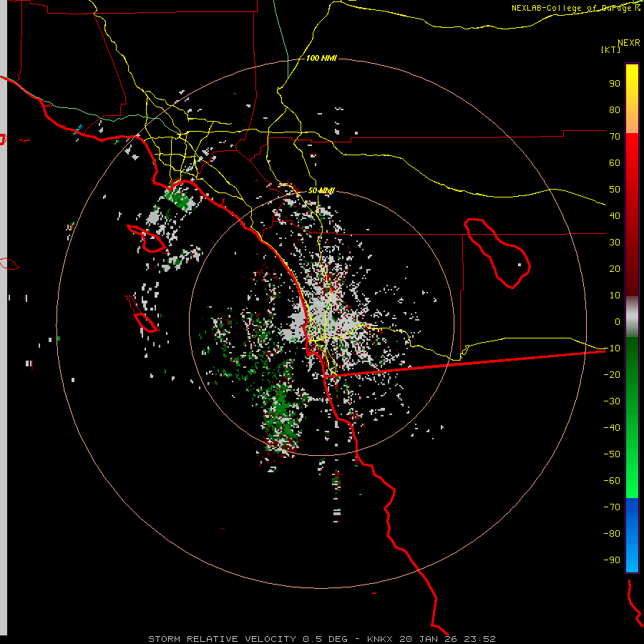Select the positive 10 scale value
The width and height of the screenshot is (644, 644).
(x=615, y=296)
